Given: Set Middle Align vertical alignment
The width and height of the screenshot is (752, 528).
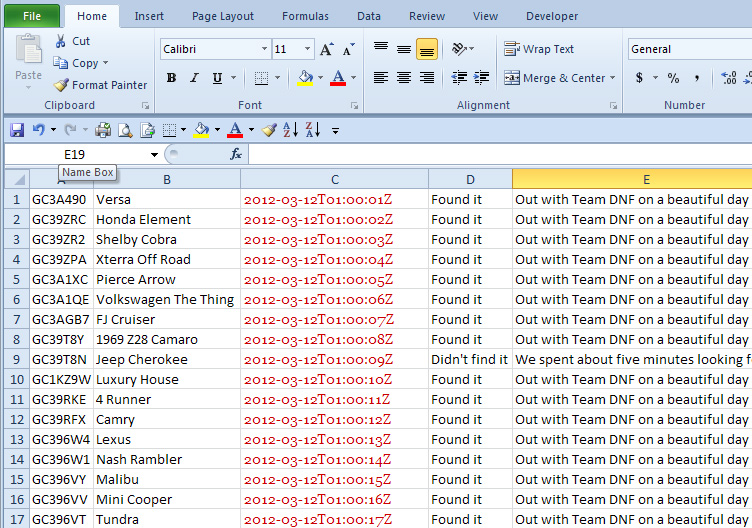Looking at the screenshot, I should coord(404,48).
